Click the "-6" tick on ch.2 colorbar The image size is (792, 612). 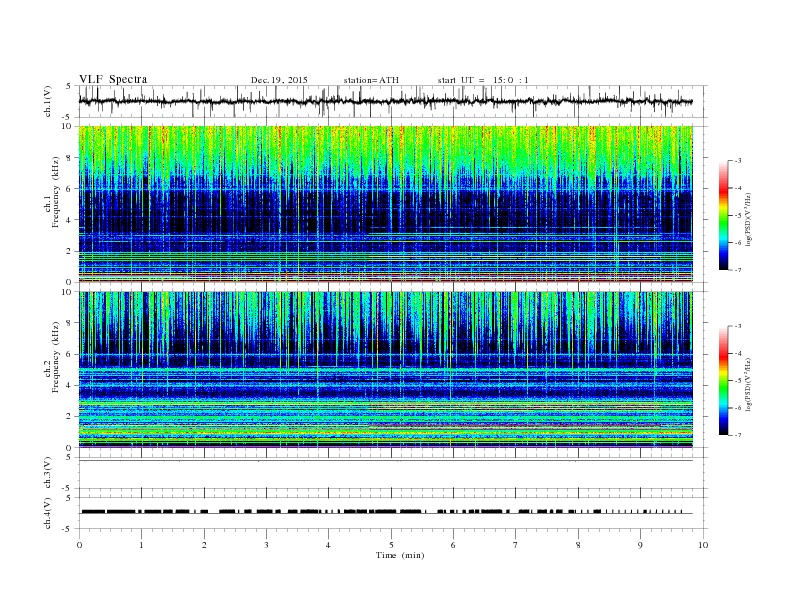pos(737,408)
